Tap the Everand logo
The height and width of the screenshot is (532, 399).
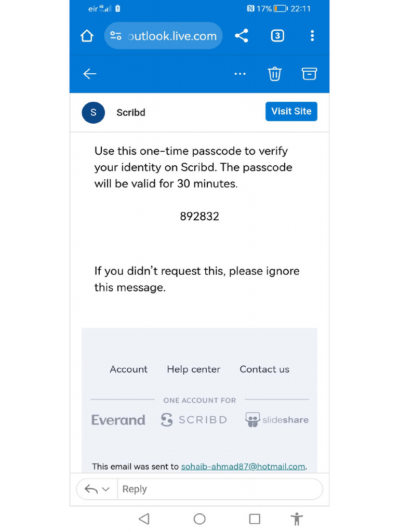(x=118, y=420)
